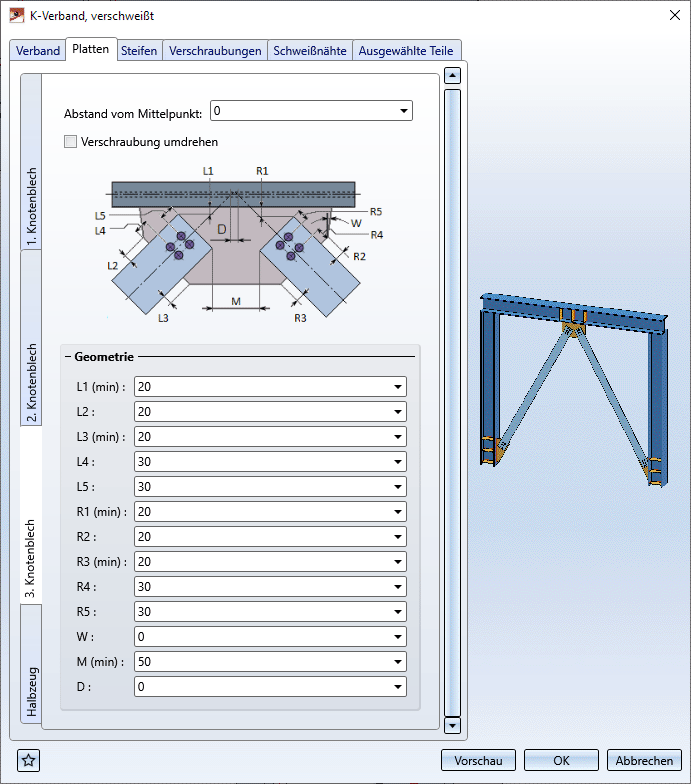Click the 3D K-bracing preview image
The width and height of the screenshot is (691, 784).
pyautogui.click(x=574, y=390)
